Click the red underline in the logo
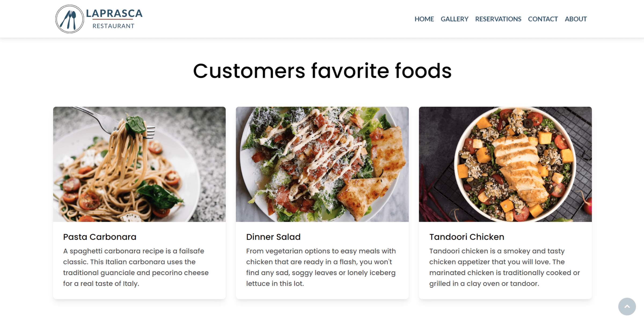 point(113,20)
